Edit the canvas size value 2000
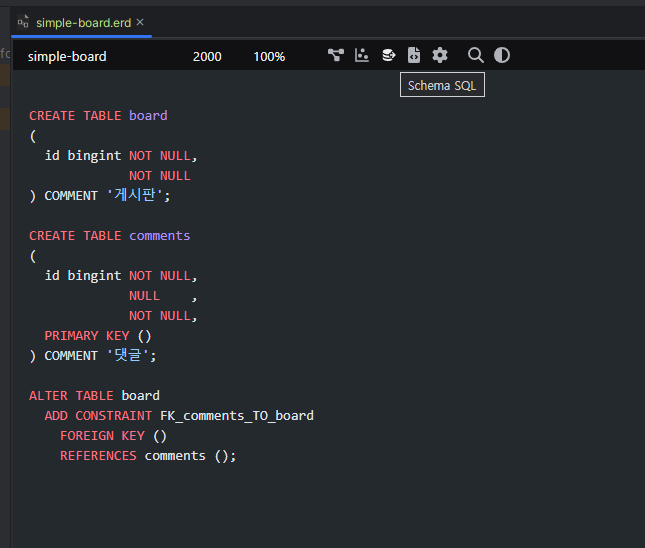The width and height of the screenshot is (645, 548). pos(207,56)
